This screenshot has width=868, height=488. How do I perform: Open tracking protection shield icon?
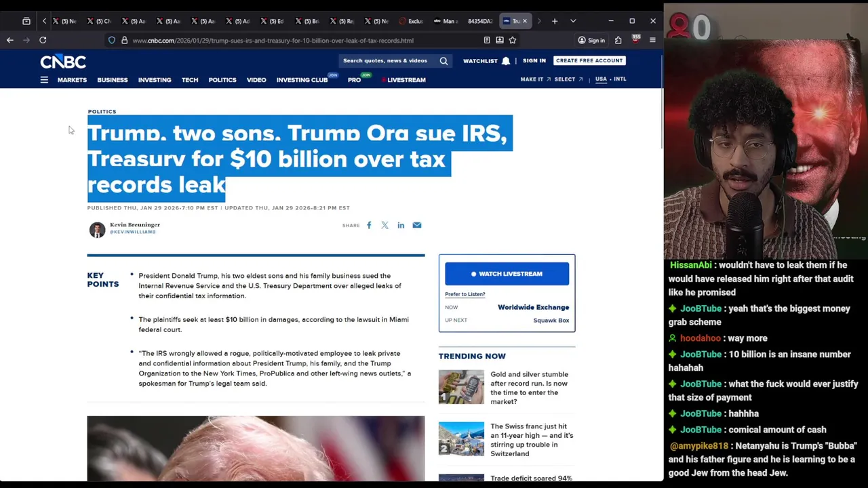tap(112, 40)
